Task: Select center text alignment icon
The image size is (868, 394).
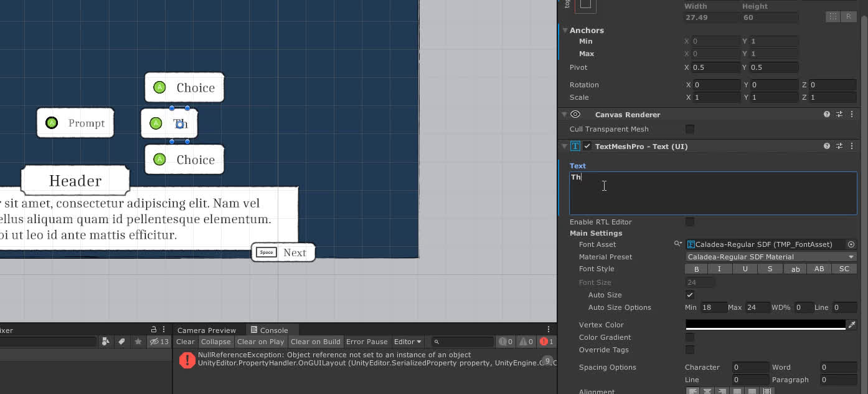Action: coord(707,392)
